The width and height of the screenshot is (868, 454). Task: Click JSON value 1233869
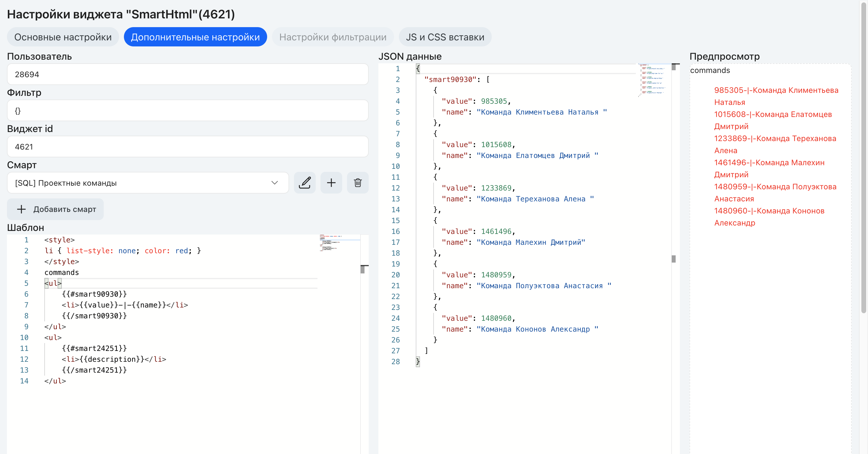point(496,188)
